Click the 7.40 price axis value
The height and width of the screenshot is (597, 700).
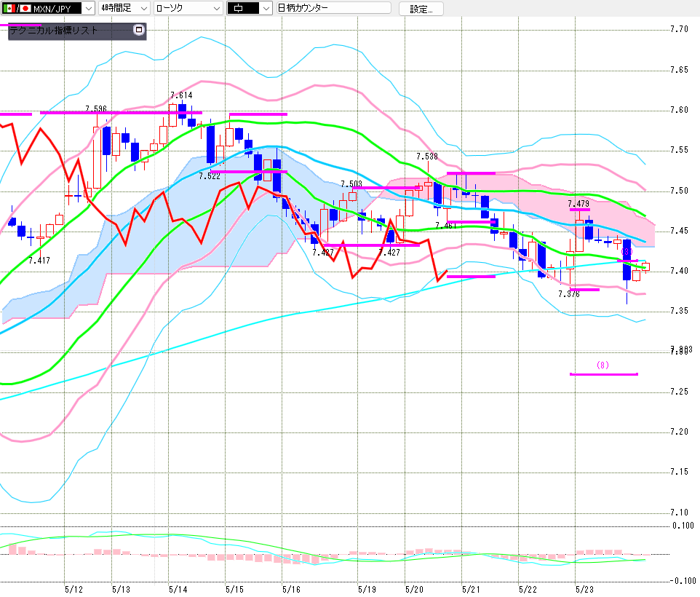[680, 271]
